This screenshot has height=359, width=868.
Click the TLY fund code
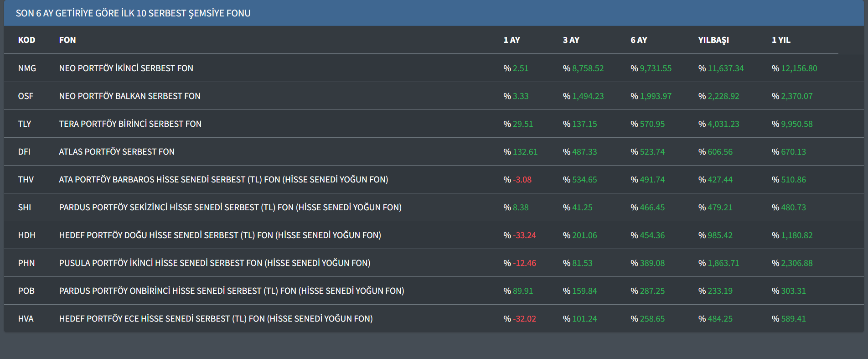(x=25, y=124)
